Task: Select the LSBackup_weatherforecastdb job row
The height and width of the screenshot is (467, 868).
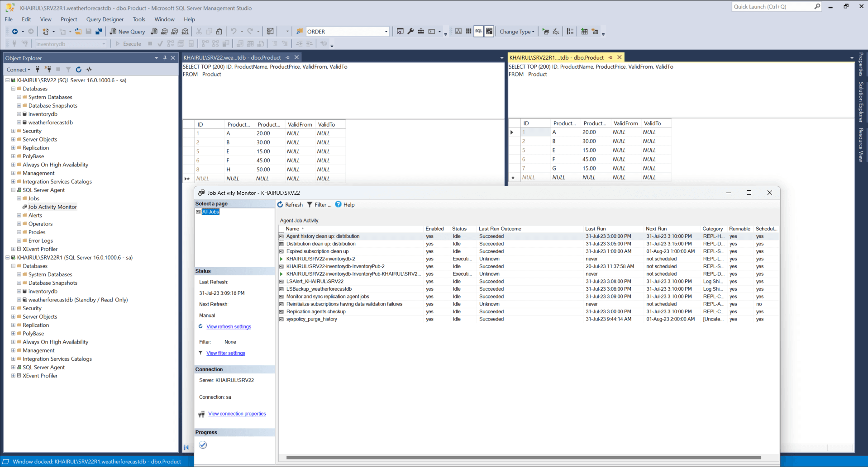Action: tap(319, 289)
